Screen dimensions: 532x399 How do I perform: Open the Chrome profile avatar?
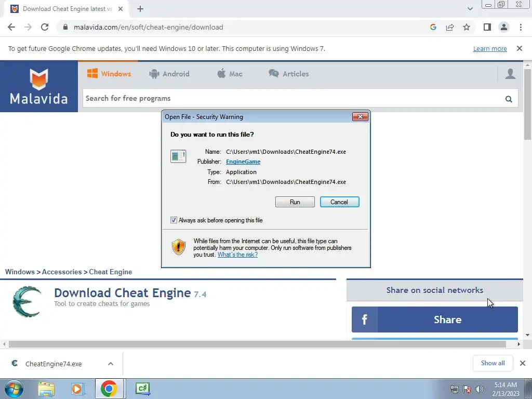504,27
